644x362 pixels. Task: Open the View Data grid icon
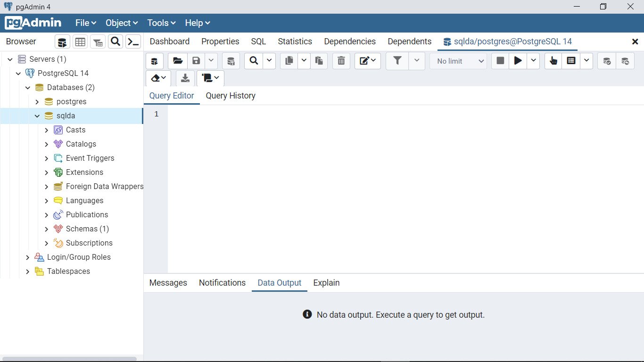click(80, 42)
